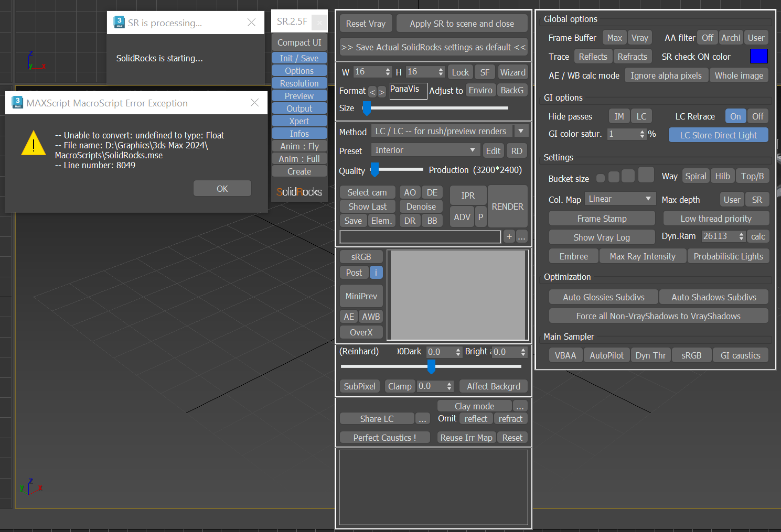
Task: Adjust GI color satur. spinner
Action: [643, 134]
